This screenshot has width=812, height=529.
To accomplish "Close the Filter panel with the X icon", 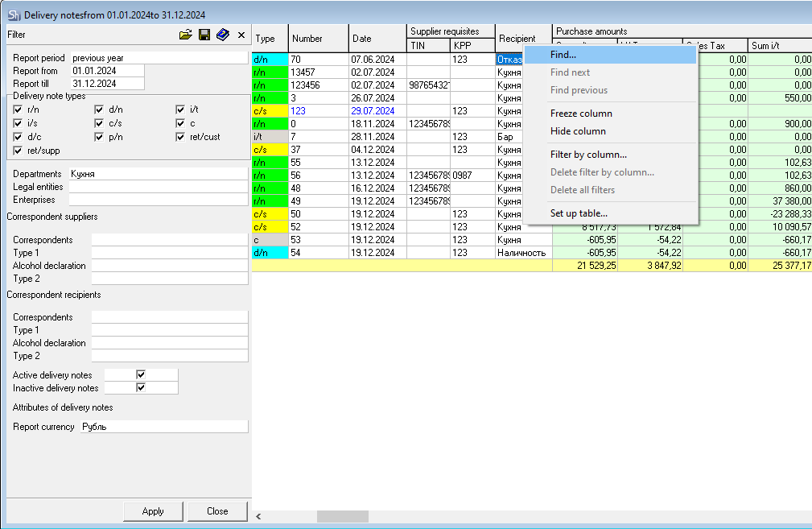I will 241,35.
